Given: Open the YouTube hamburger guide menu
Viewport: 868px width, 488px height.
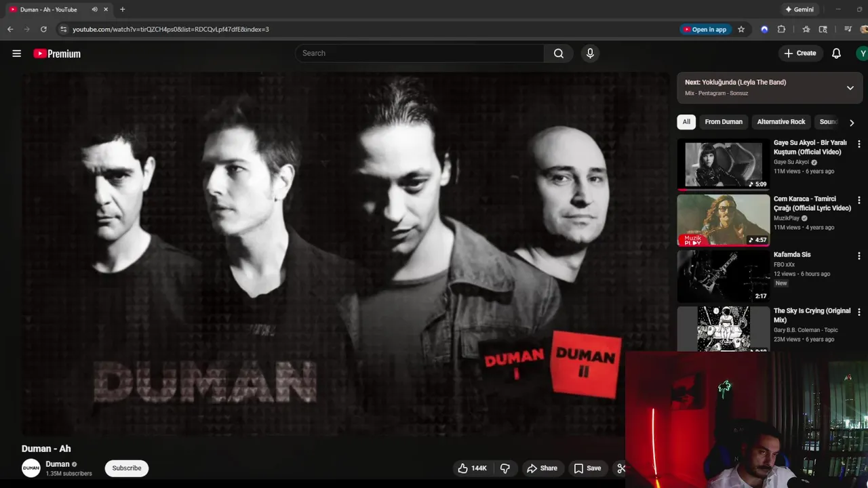Looking at the screenshot, I should coord(17,54).
